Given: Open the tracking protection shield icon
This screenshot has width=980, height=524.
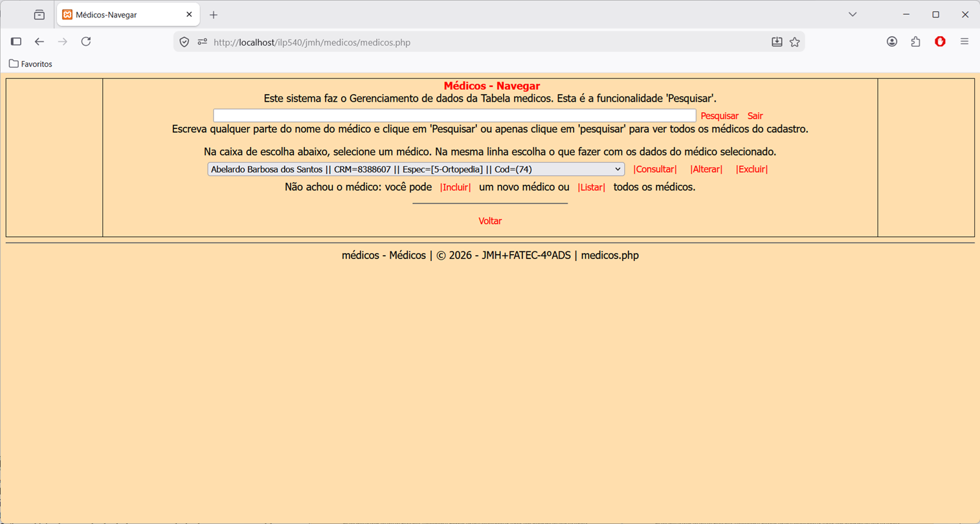Looking at the screenshot, I should pyautogui.click(x=184, y=42).
